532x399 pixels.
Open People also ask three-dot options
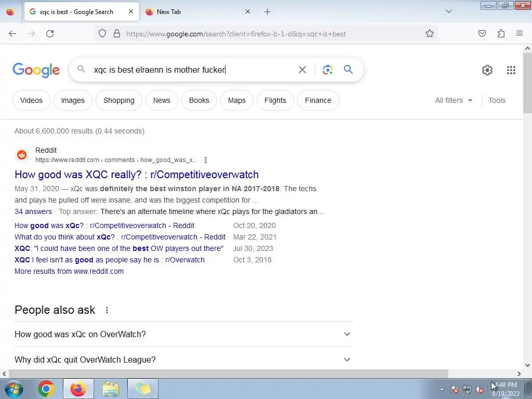[107, 310]
